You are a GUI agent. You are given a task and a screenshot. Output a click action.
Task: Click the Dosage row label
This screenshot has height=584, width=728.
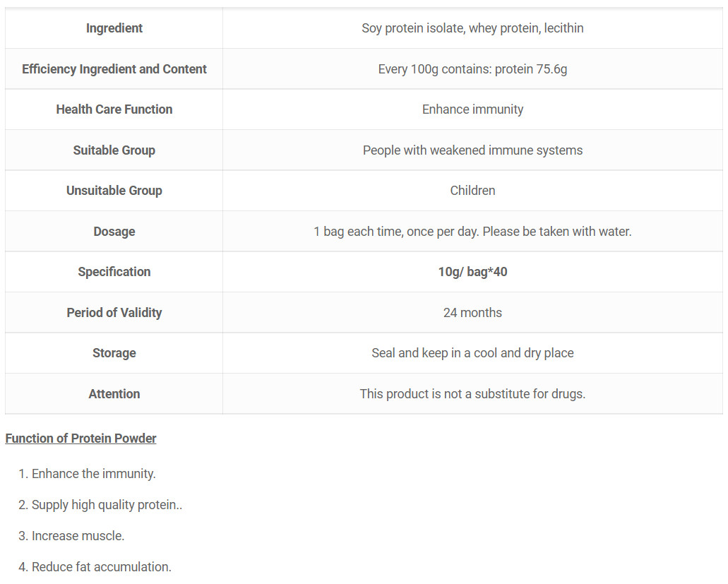[x=114, y=232]
